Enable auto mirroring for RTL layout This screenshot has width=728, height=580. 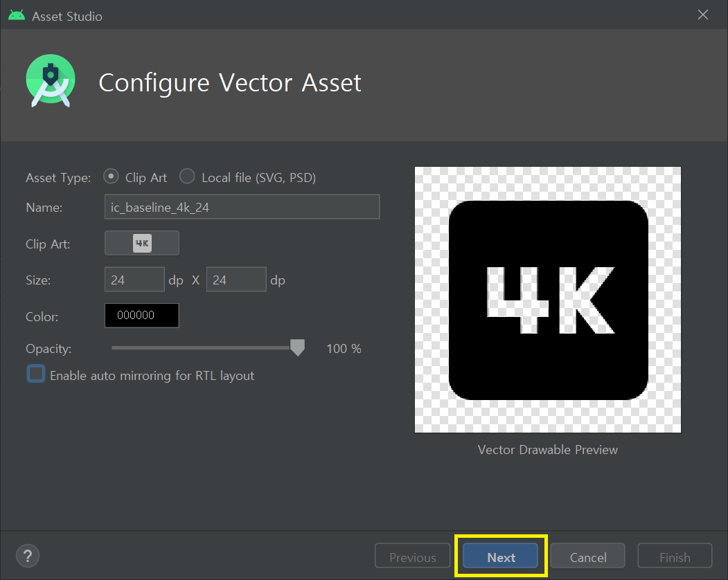[36, 375]
